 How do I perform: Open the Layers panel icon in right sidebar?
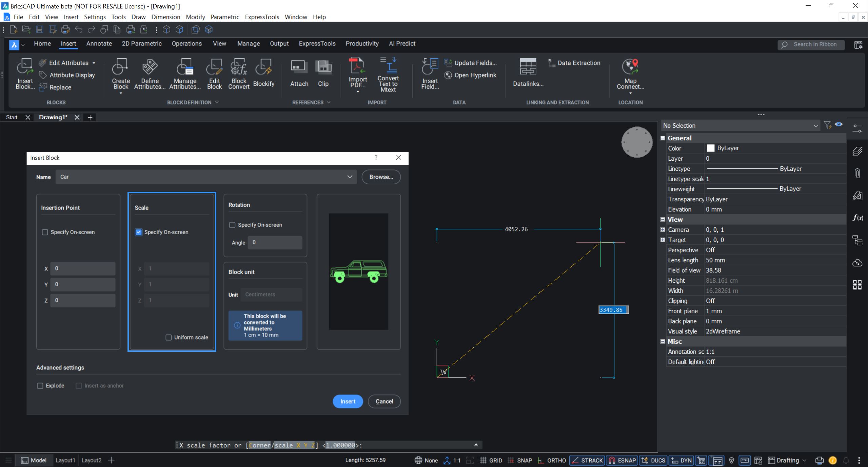pos(857,151)
